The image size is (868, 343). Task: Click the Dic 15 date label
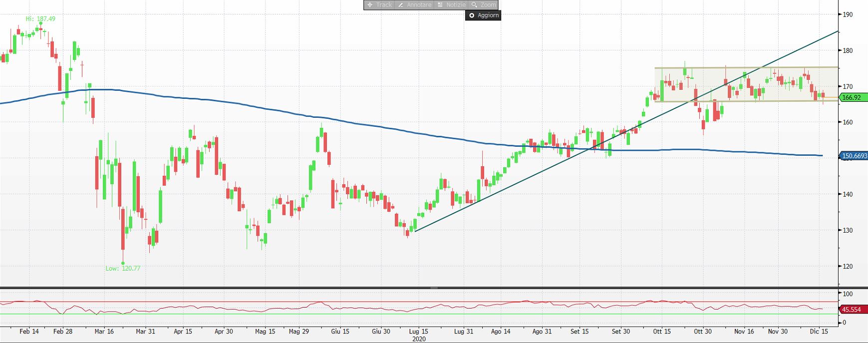[x=819, y=332]
